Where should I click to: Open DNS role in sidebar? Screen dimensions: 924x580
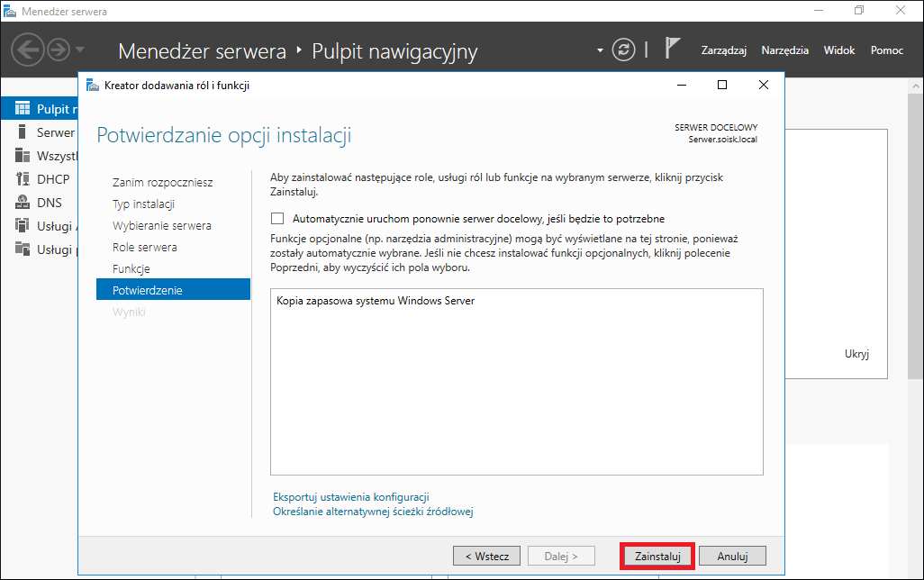pos(23,203)
